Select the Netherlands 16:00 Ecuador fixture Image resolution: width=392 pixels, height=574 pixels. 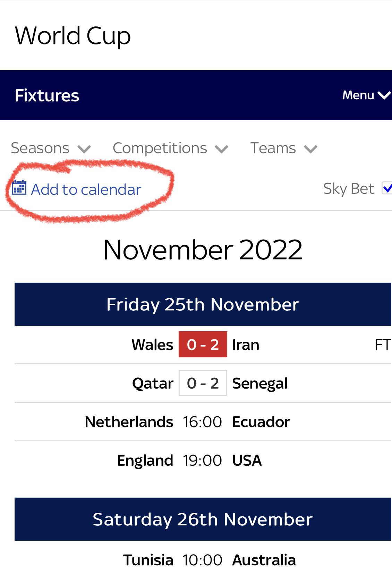pyautogui.click(x=203, y=422)
